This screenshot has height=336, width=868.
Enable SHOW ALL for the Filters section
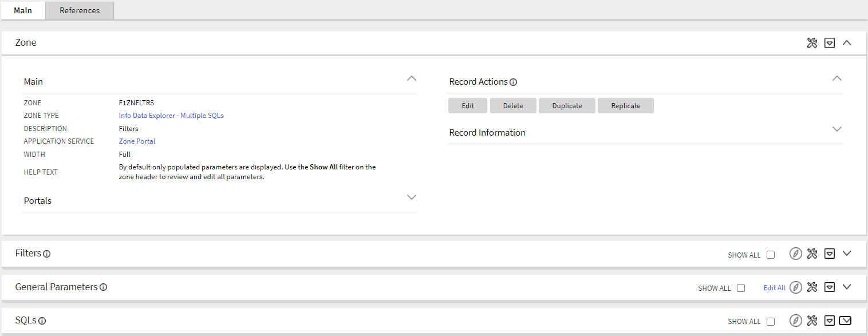[771, 254]
